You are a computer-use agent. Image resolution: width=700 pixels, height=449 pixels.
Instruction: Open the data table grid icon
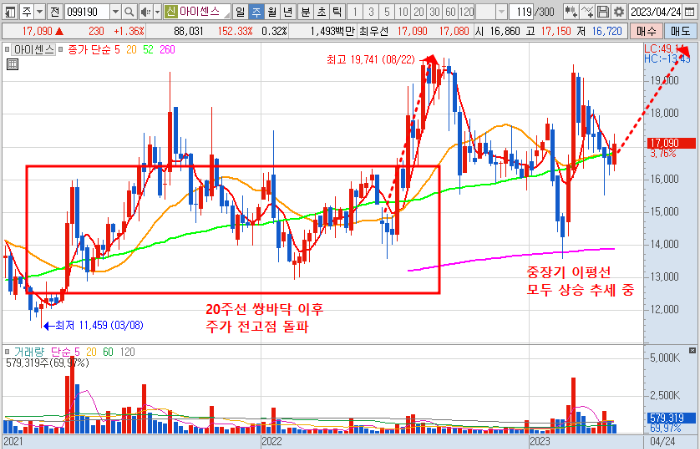click(12, 65)
